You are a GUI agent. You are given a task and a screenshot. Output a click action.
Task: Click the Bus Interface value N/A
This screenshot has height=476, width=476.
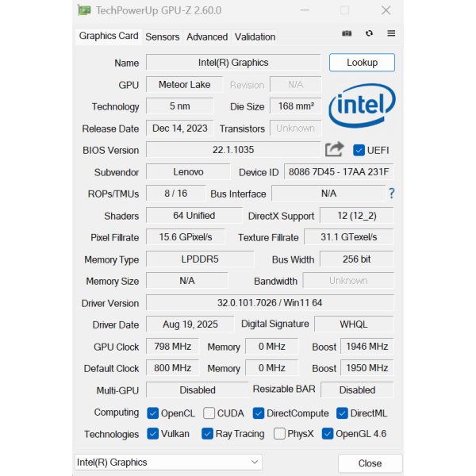click(x=328, y=194)
